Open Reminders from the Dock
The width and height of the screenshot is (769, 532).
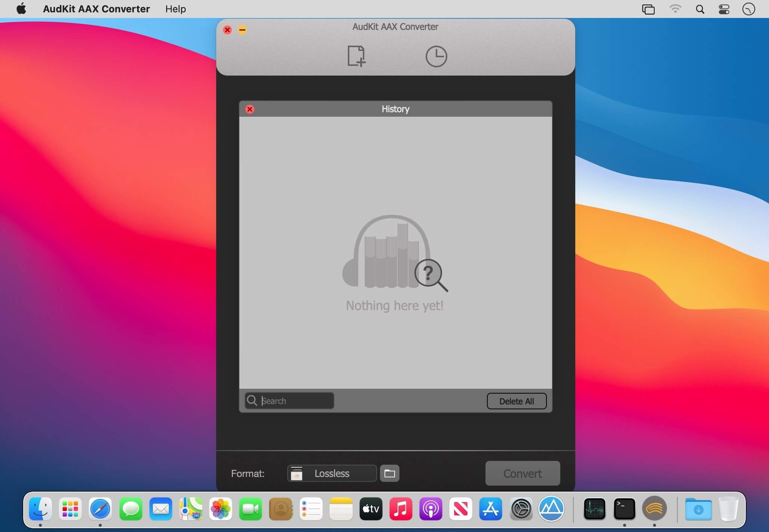311,509
